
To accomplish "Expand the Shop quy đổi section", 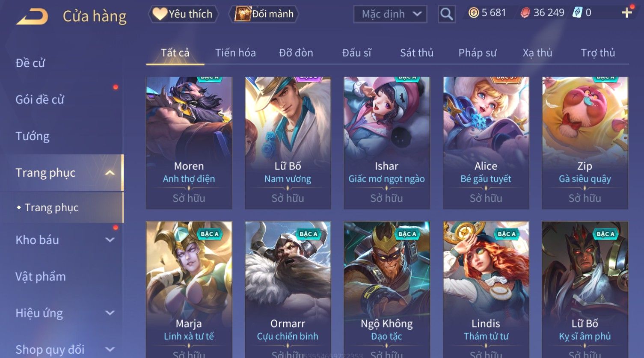I will click(x=110, y=349).
